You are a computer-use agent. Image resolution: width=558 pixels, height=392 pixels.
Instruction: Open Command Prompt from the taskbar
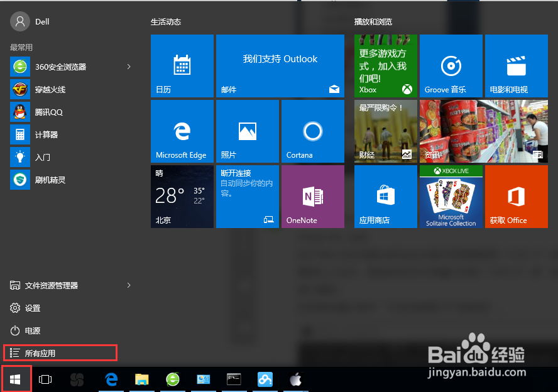pyautogui.click(x=234, y=379)
